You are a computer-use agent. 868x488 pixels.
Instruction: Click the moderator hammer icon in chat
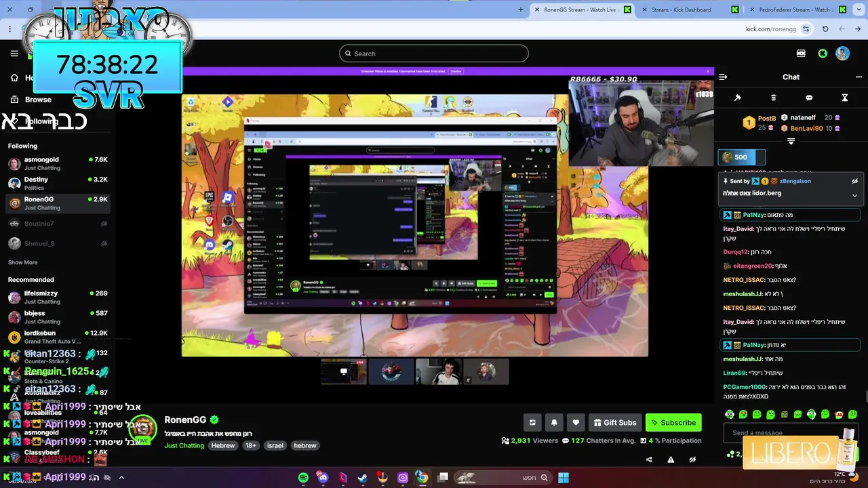pyautogui.click(x=738, y=98)
